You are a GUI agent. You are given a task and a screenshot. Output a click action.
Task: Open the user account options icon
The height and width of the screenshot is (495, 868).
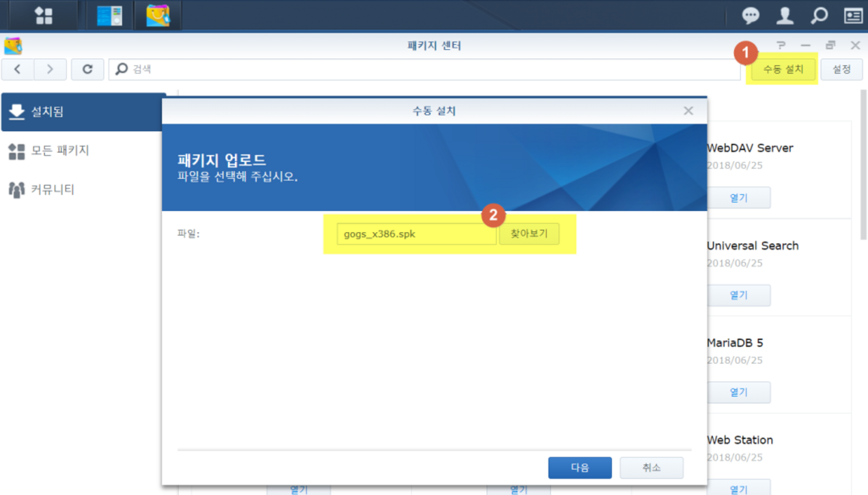(785, 16)
